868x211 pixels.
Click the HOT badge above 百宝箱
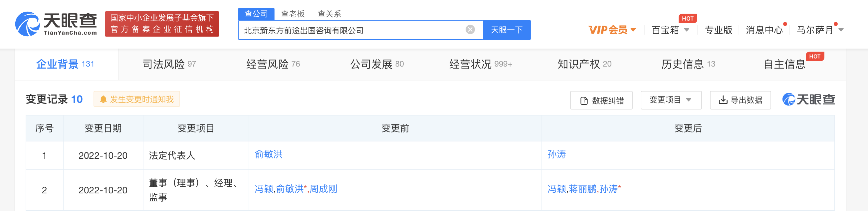pos(687,19)
